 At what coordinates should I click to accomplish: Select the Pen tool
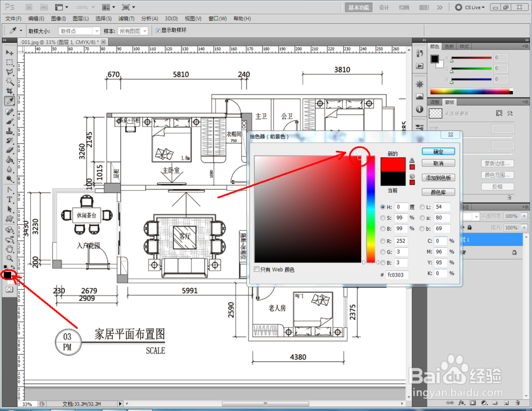(10, 190)
